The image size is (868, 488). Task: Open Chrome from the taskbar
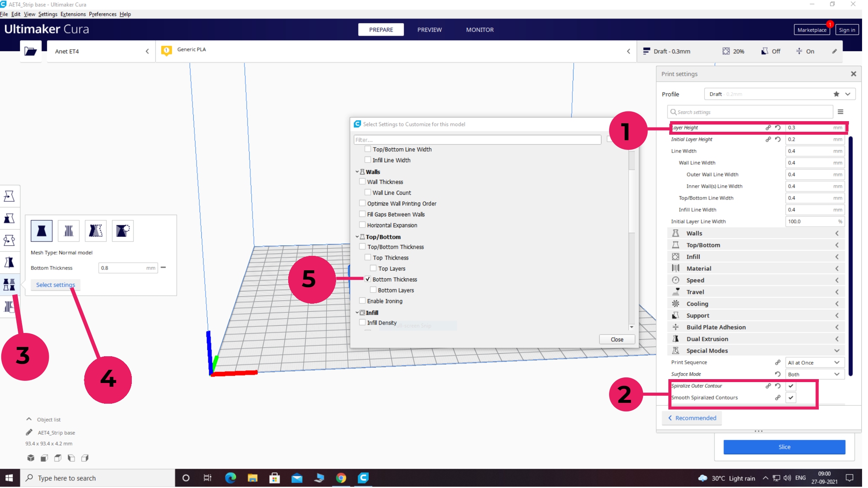341,478
